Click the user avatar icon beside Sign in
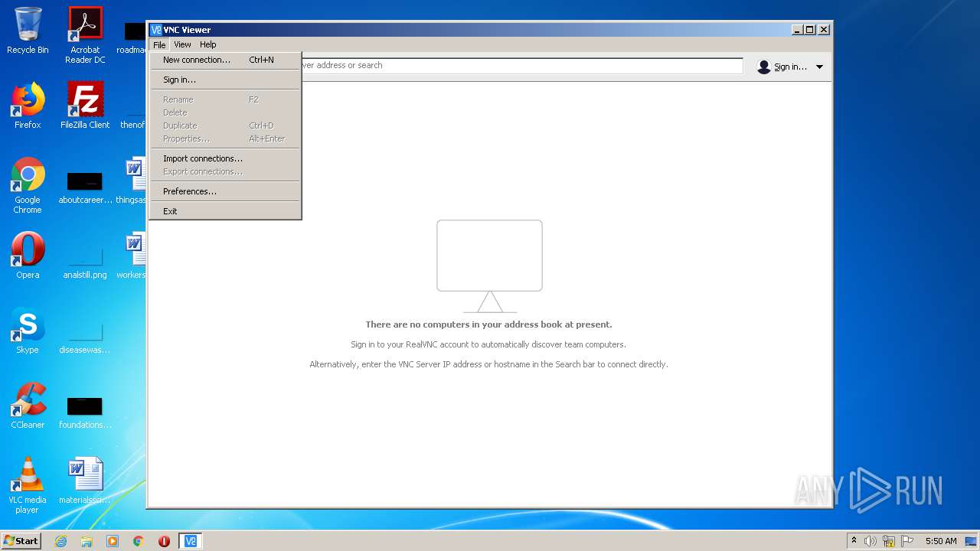The width and height of the screenshot is (980, 551). pyautogui.click(x=763, y=67)
